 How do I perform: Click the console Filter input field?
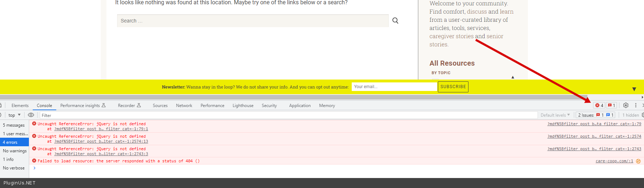coord(285,115)
